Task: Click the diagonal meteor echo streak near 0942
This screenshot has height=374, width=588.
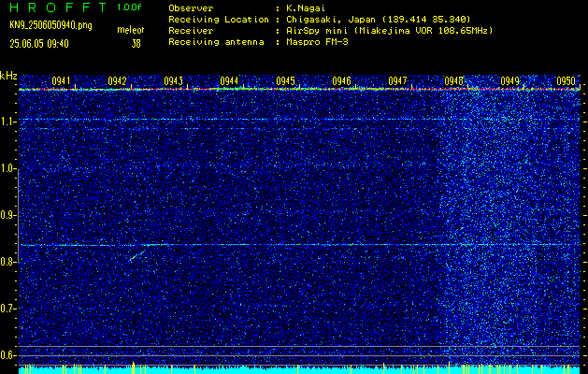Action: [137, 256]
